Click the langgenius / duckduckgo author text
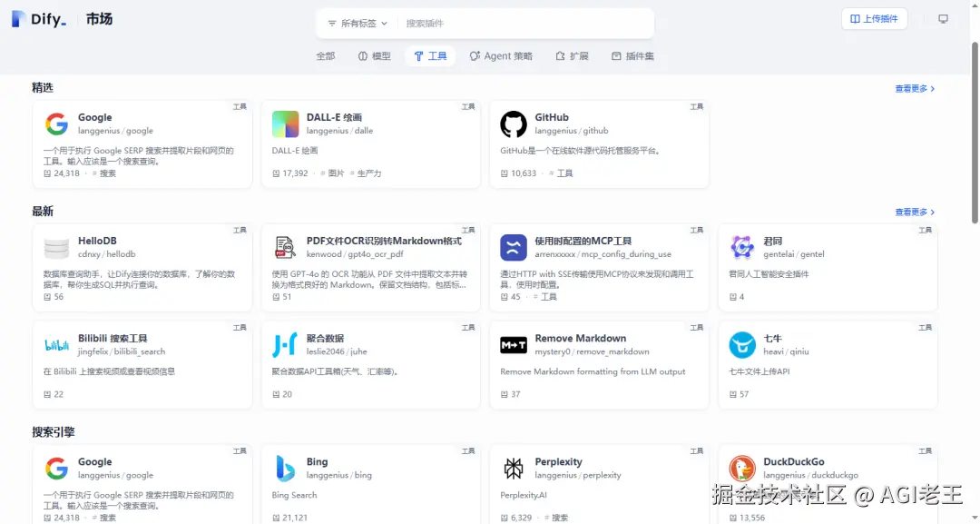Viewport: 980px width, 524px height. point(810,475)
